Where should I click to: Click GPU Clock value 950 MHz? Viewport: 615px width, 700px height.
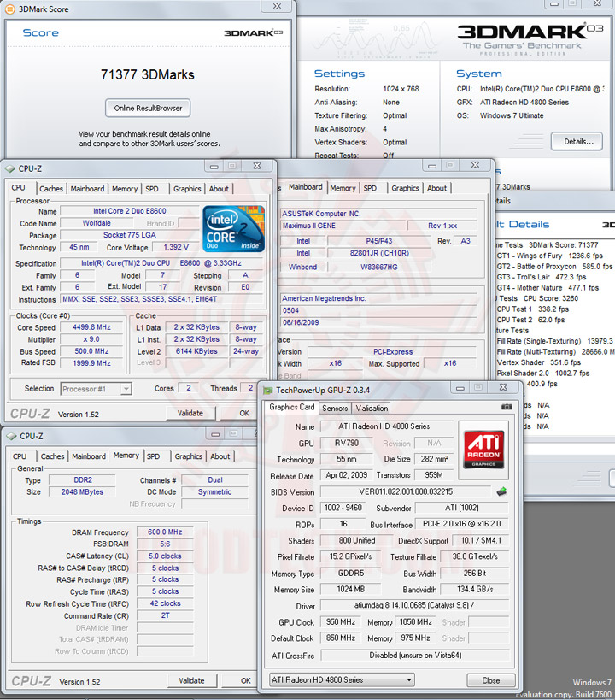[341, 622]
